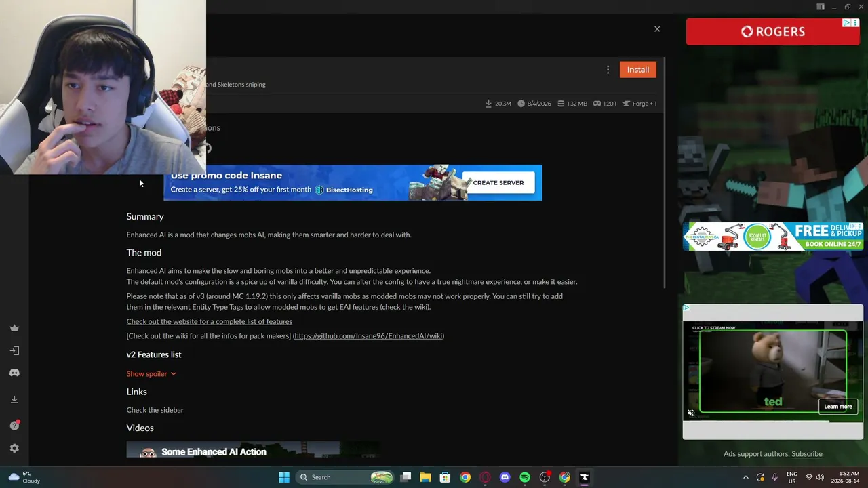The width and height of the screenshot is (868, 488).
Task: Open File Explorer from the taskbar
Action: pyautogui.click(x=425, y=477)
